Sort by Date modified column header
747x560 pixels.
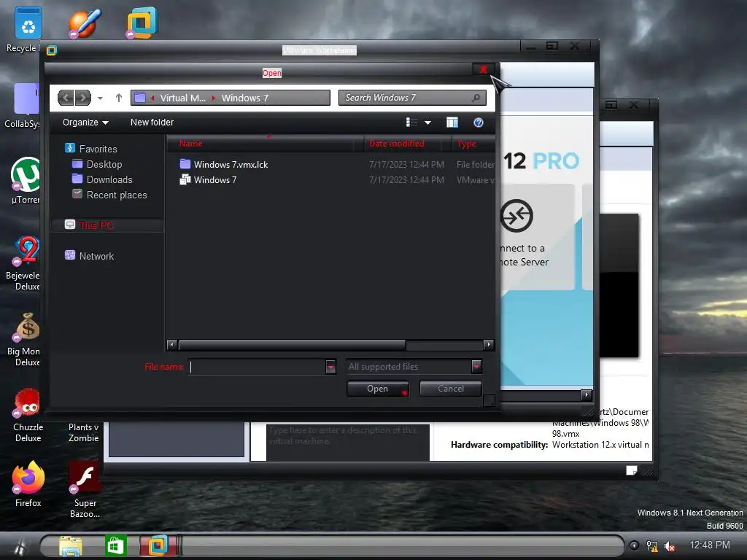[x=396, y=144]
